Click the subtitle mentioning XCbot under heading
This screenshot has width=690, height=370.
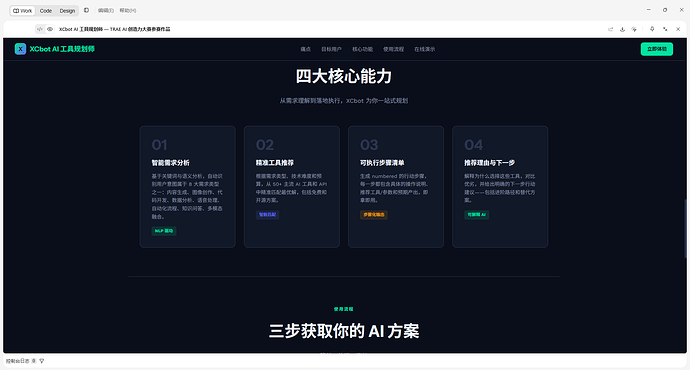344,101
